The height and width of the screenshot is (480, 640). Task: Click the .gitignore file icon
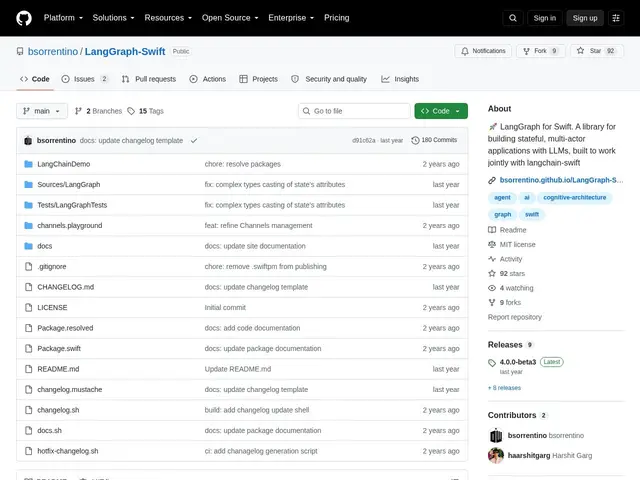click(x=29, y=267)
